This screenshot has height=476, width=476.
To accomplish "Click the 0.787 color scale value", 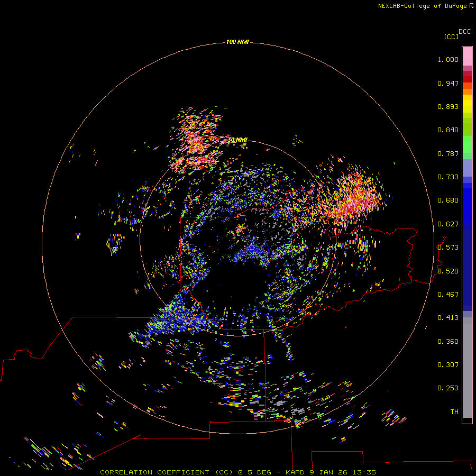I will pos(448,153).
